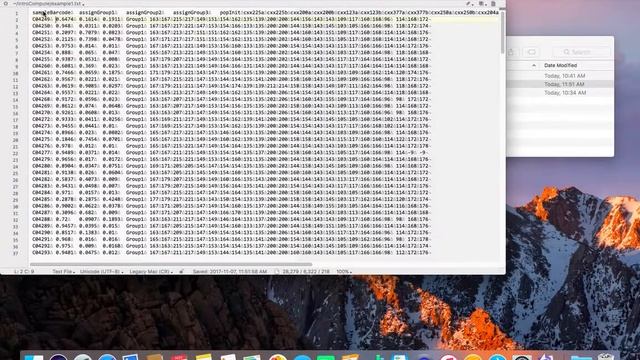Click the sort direction arrow in Finder column header
Image resolution: width=640 pixels, height=360 pixels.
click(534, 65)
